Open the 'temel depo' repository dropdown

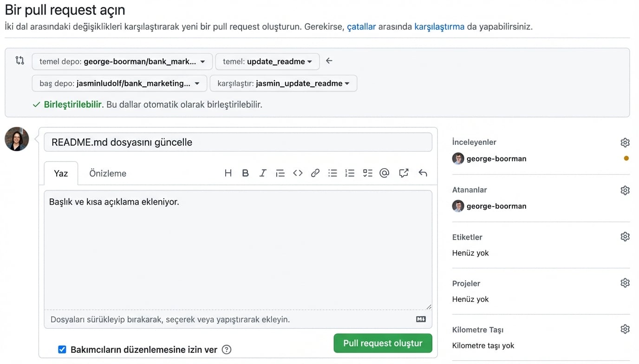(122, 61)
